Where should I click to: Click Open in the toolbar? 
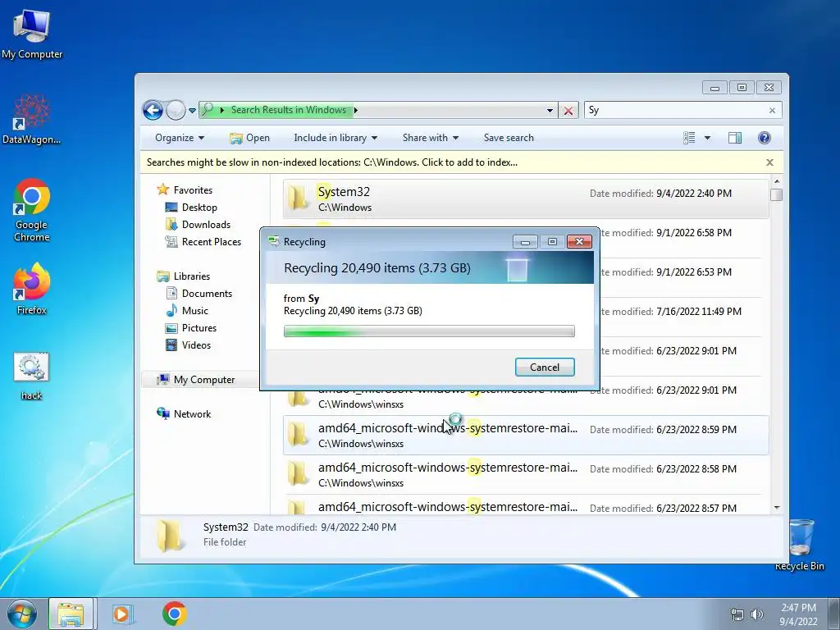pyautogui.click(x=249, y=138)
